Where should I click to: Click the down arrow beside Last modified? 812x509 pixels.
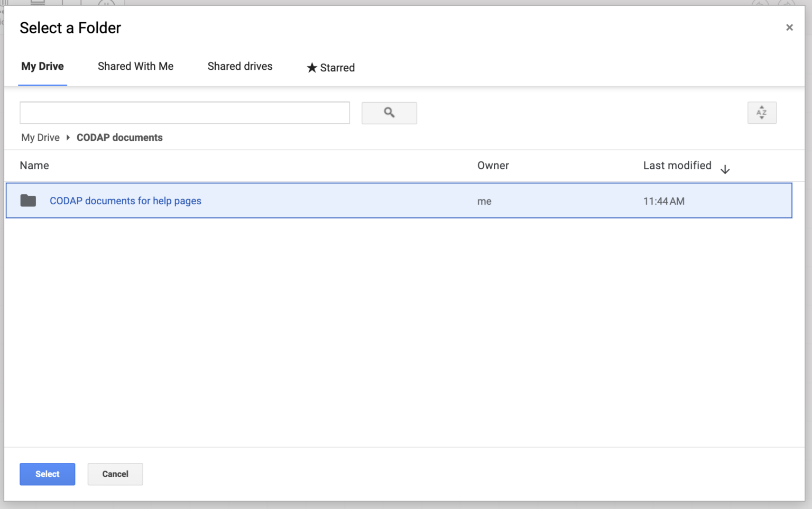point(725,169)
